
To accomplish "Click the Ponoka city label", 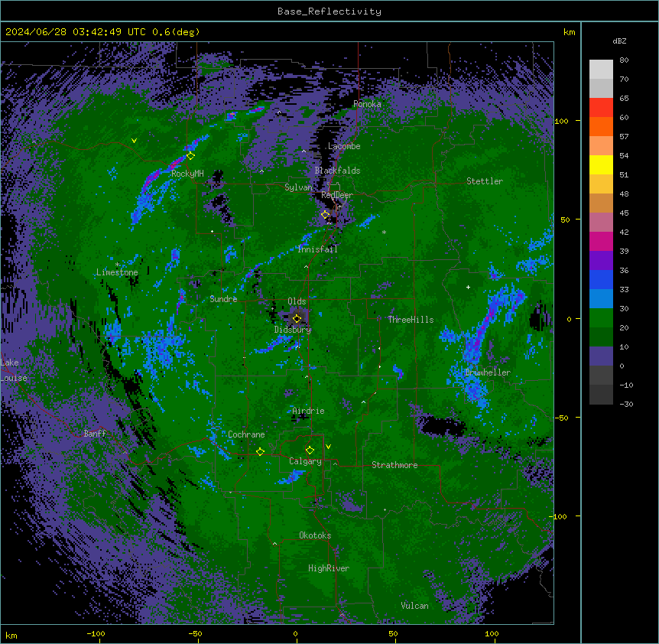I will click(x=367, y=104).
